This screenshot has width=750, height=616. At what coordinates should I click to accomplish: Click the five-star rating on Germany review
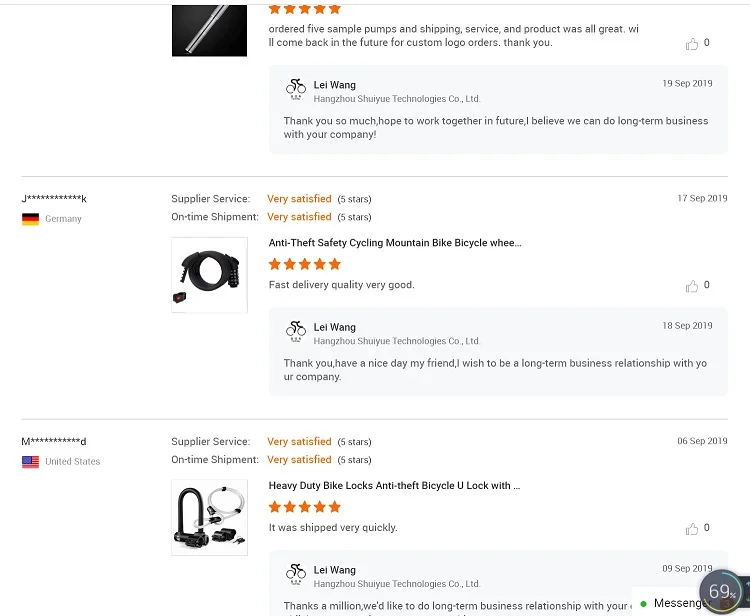(x=305, y=265)
